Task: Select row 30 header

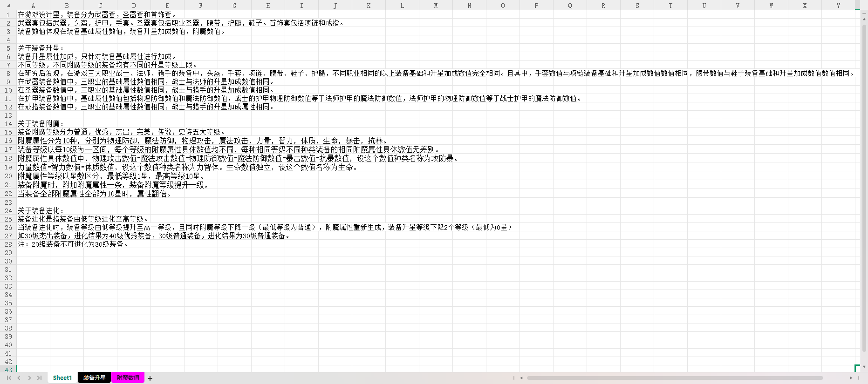Action: pos(8,261)
